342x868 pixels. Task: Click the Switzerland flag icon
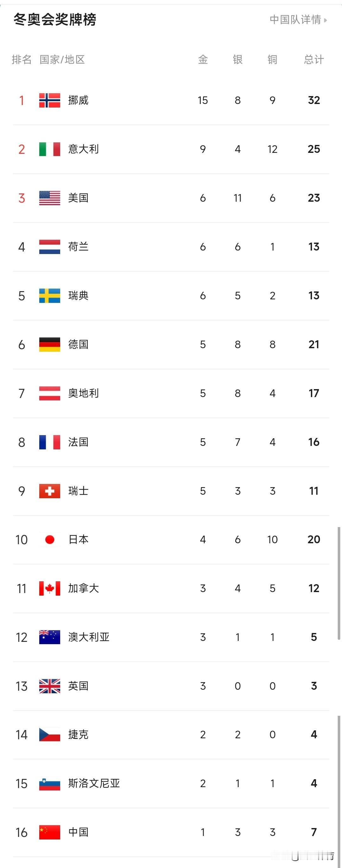[49, 491]
